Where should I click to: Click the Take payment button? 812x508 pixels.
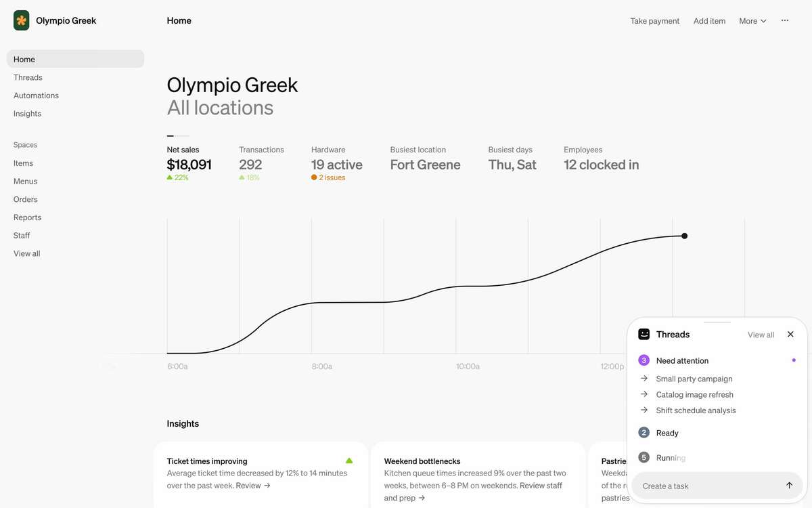pyautogui.click(x=655, y=21)
